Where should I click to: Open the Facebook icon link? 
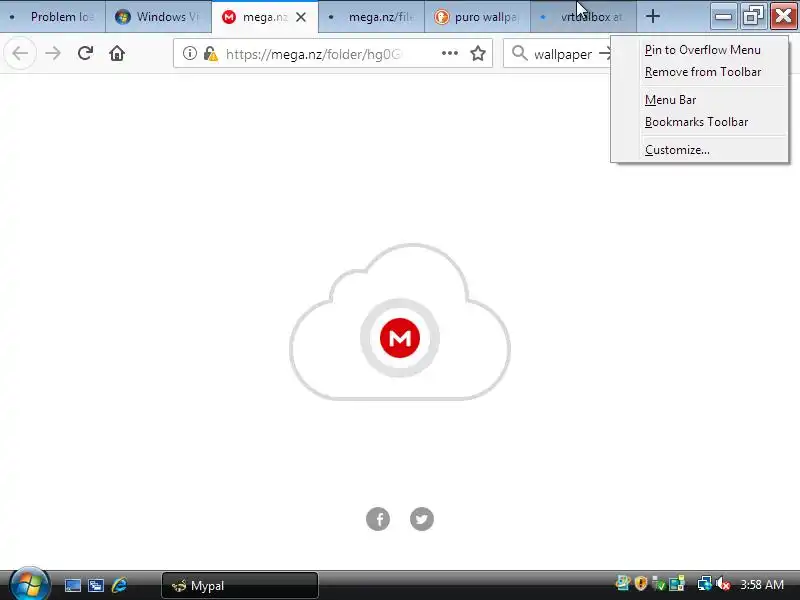pyautogui.click(x=378, y=519)
